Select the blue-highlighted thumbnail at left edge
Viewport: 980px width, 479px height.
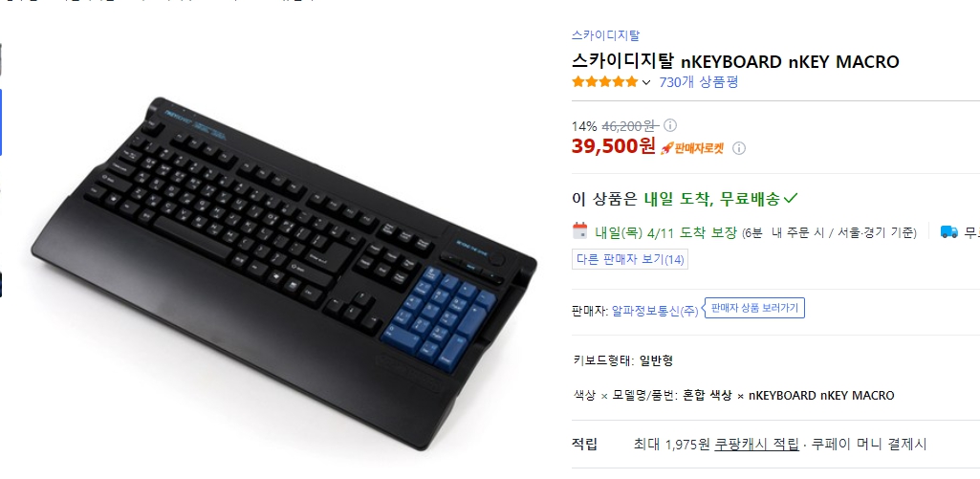[x=1, y=122]
